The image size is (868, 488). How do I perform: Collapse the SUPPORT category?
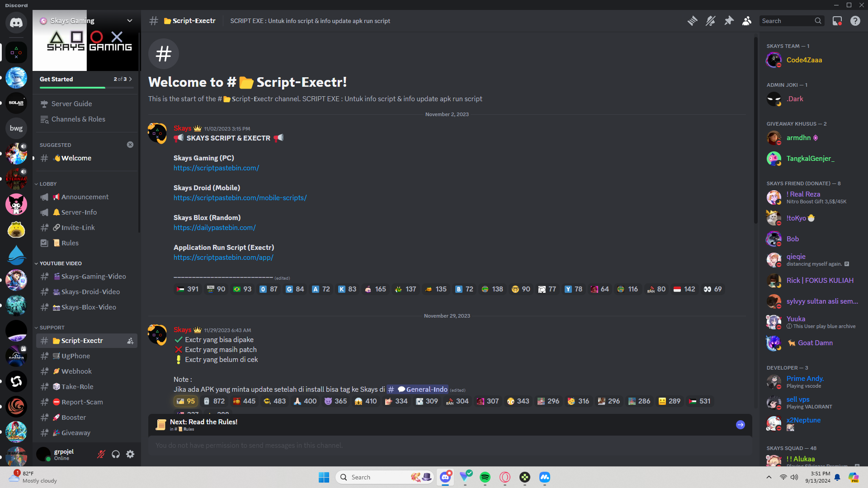click(50, 328)
